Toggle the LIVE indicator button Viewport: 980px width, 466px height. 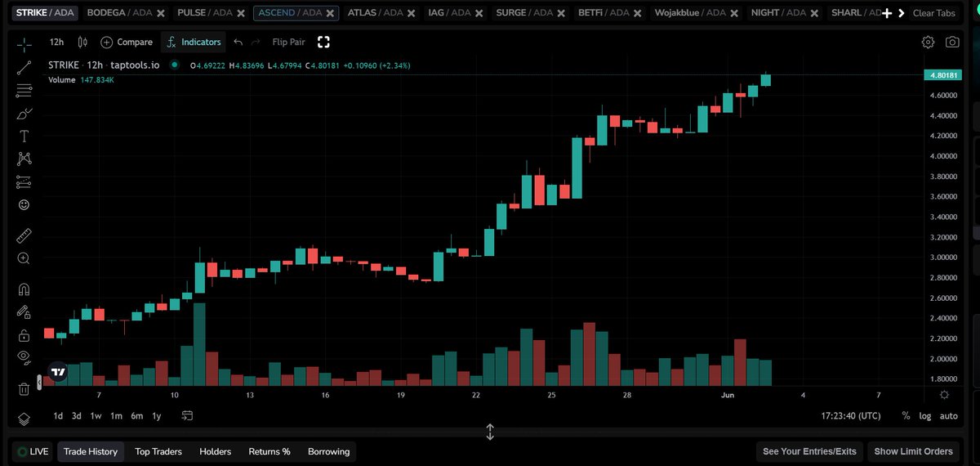pos(33,451)
